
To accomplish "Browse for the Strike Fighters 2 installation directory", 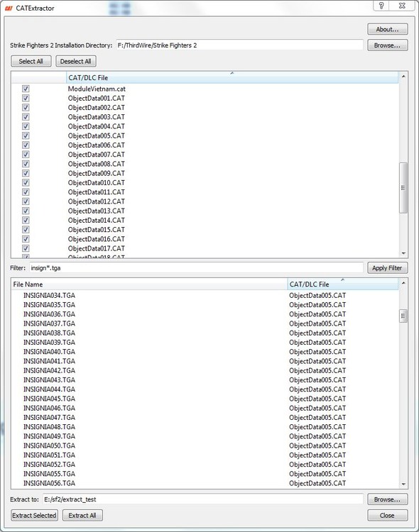I will coord(387,45).
